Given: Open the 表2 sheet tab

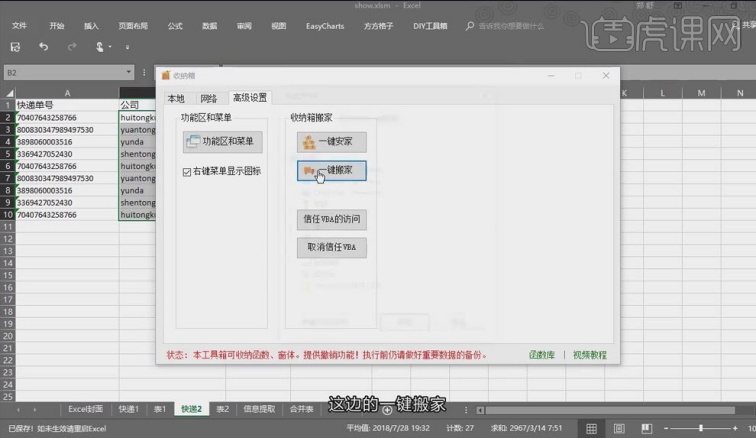Looking at the screenshot, I should [x=222, y=409].
